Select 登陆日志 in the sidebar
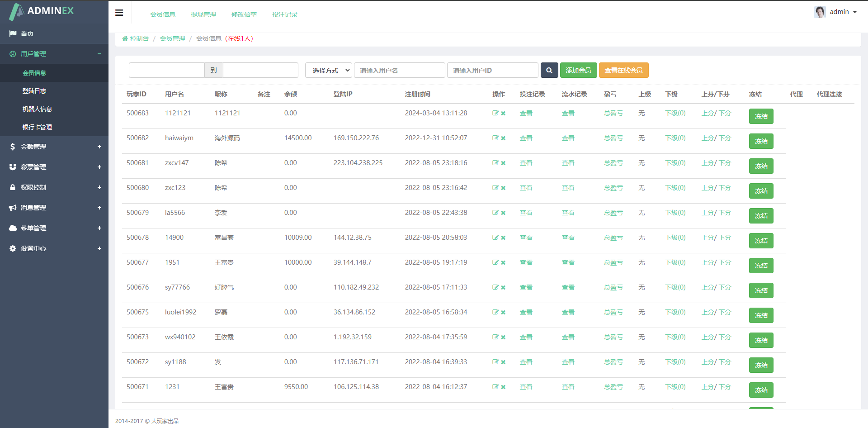868x428 pixels. (34, 91)
